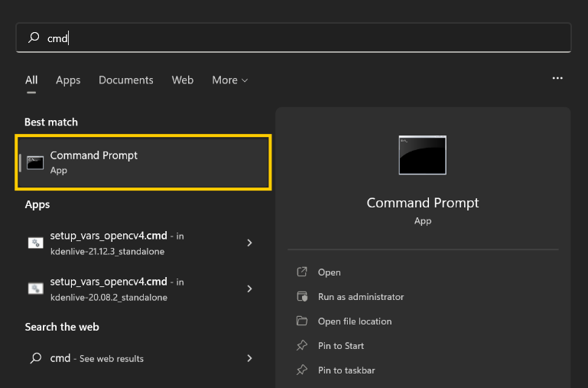Click the Pin to Start pin icon
The width and height of the screenshot is (588, 388).
[x=302, y=345]
